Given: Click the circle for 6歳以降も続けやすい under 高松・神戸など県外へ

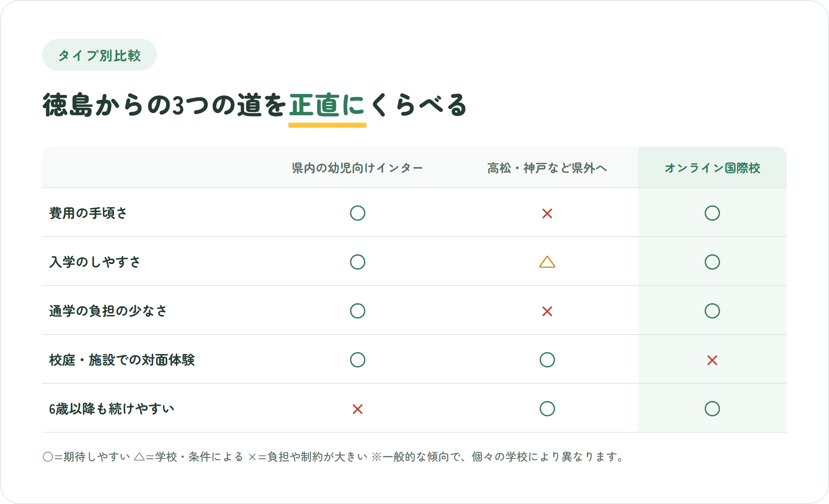Looking at the screenshot, I should [x=547, y=409].
